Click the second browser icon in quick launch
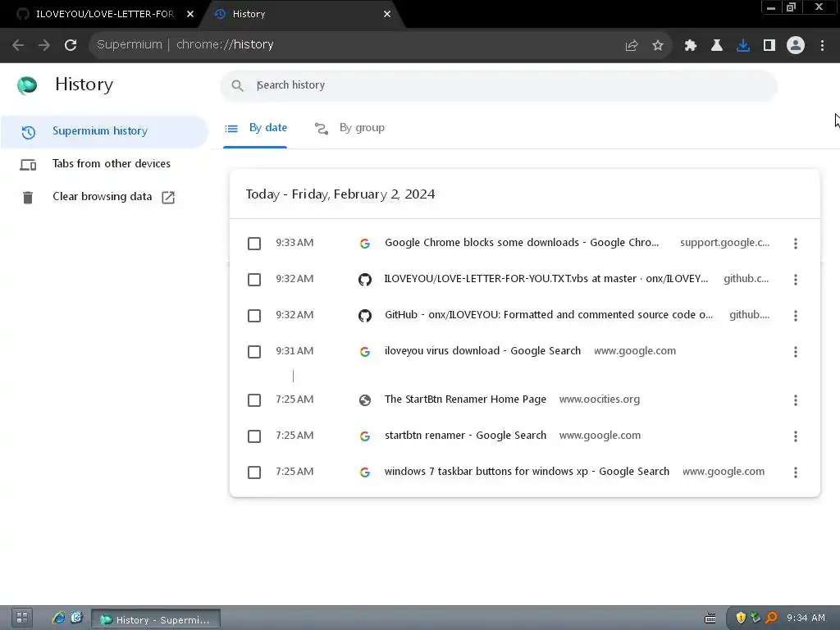840x630 pixels. [x=76, y=618]
